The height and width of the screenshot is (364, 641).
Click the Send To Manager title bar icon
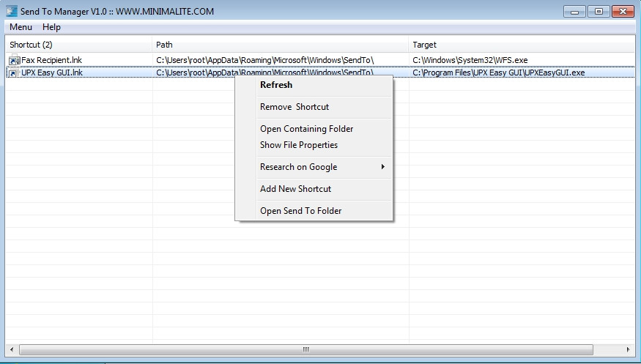tap(12, 11)
